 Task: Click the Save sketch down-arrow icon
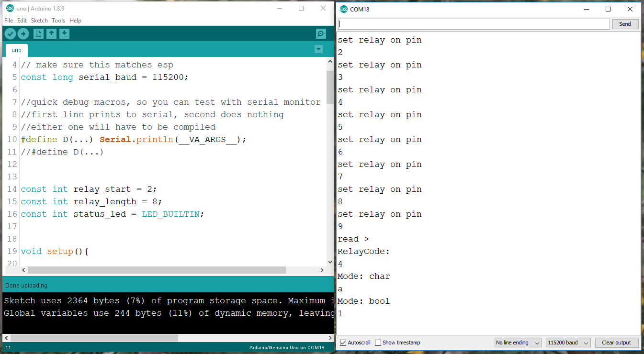point(64,33)
